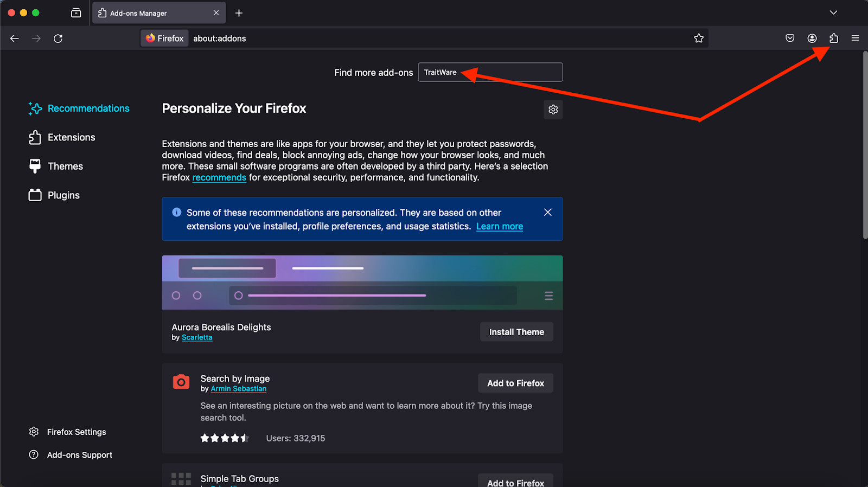
Task: Open Scarletta author link
Action: 197,337
